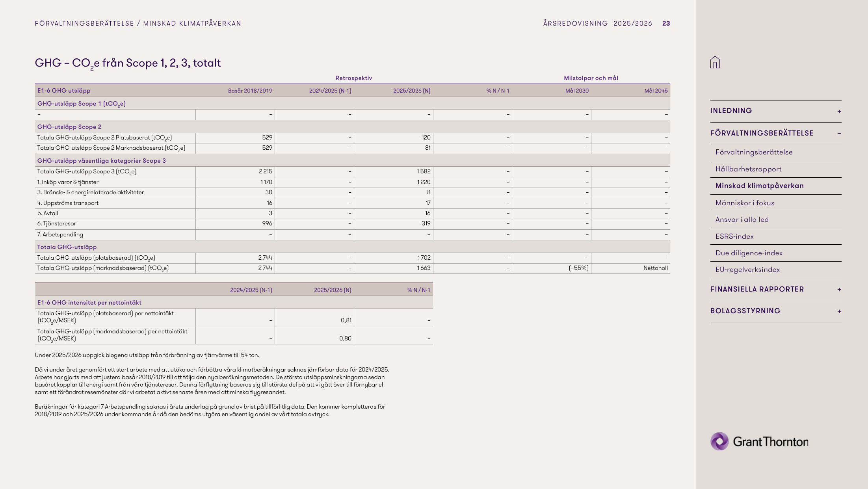Click the Mål 2045 column header
Viewport: 868px width, 489px height.
tap(656, 91)
